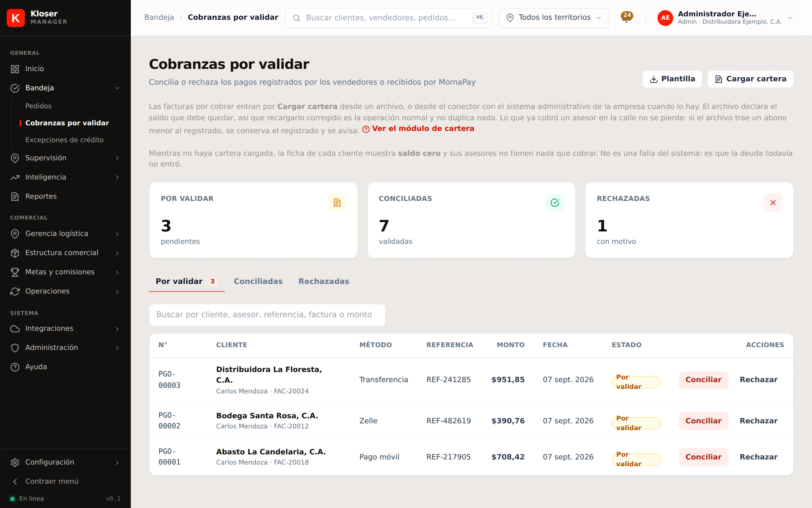The image size is (812, 508).
Task: Switch to the Conciliadas tab
Action: [258, 281]
